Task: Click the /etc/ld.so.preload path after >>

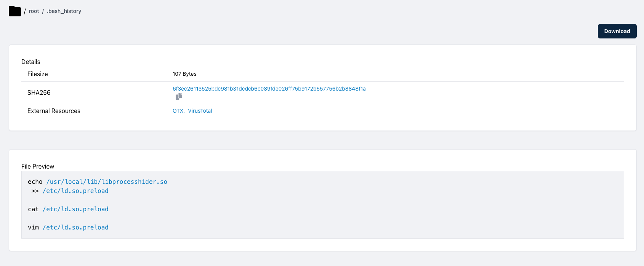Action: coord(75,191)
